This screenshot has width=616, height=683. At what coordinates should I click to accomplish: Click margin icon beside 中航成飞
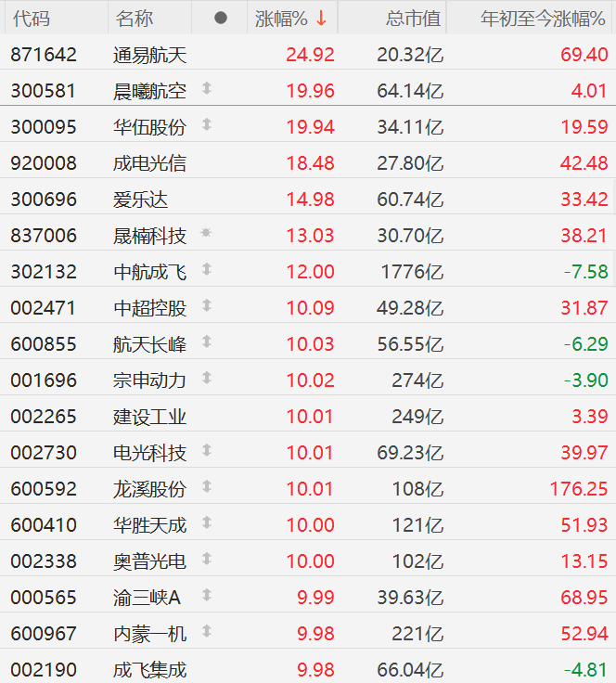click(x=207, y=270)
